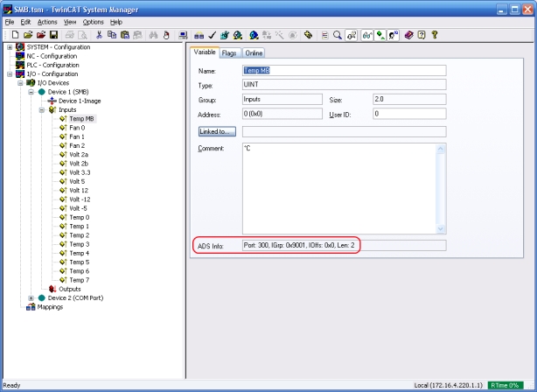Click the Comment scrollbar up arrow
537x392 pixels.
pos(441,149)
